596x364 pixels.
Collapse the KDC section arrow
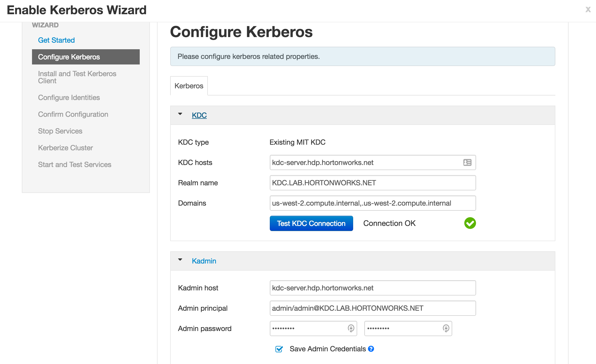click(180, 114)
